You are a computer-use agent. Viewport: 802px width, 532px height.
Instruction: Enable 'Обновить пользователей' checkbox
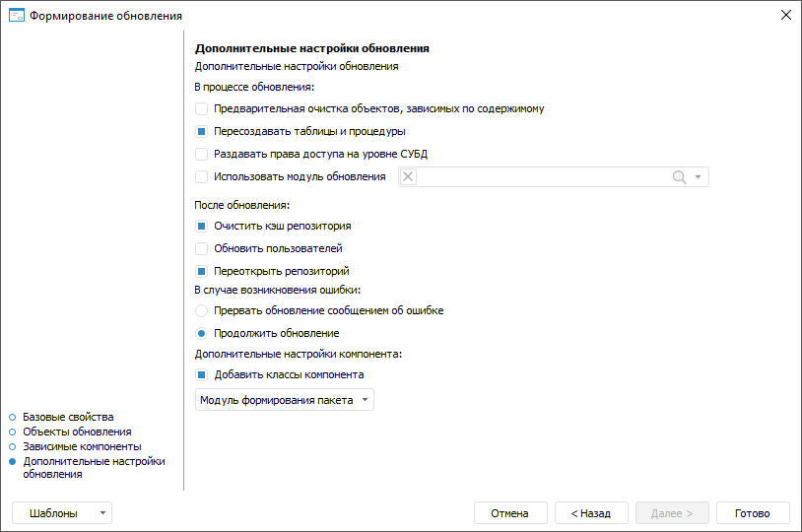[201, 249]
